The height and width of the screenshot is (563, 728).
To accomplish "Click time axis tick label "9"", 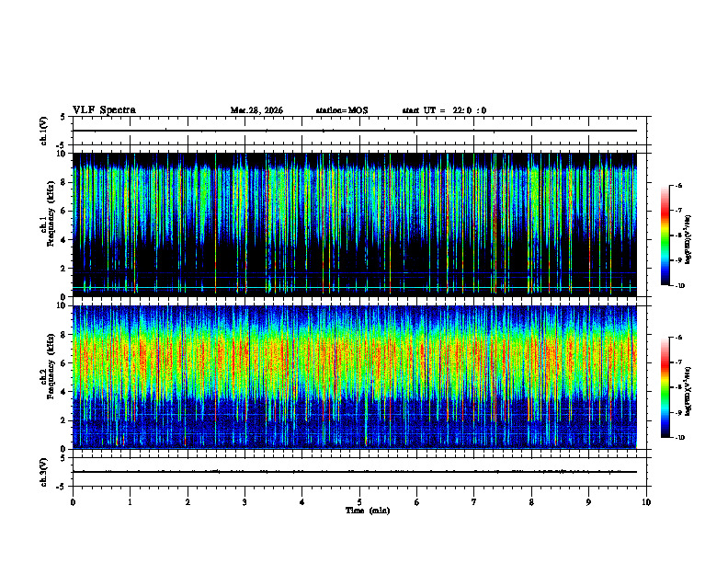I will 588,502.
